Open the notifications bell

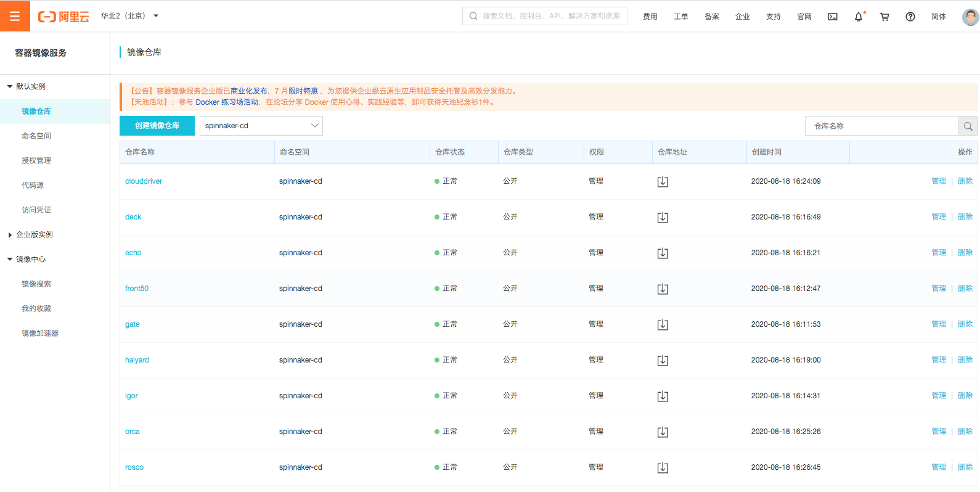coord(859,17)
